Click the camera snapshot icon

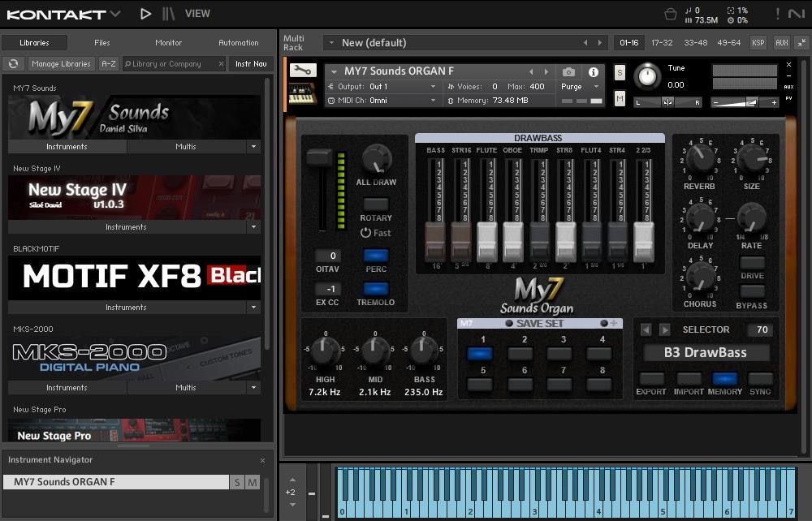pos(568,72)
